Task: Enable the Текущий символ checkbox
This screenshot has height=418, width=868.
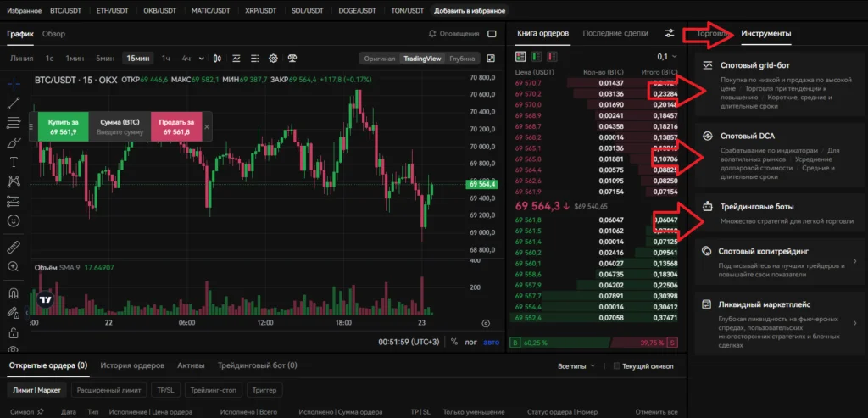Action: pyautogui.click(x=617, y=366)
